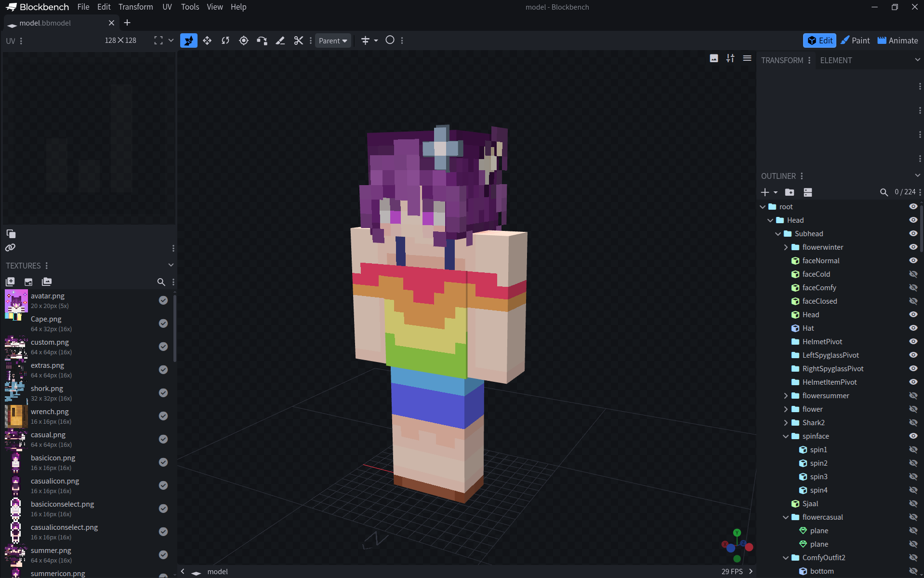This screenshot has height=578, width=924.
Task: Add a new group in outliner
Action: click(790, 192)
